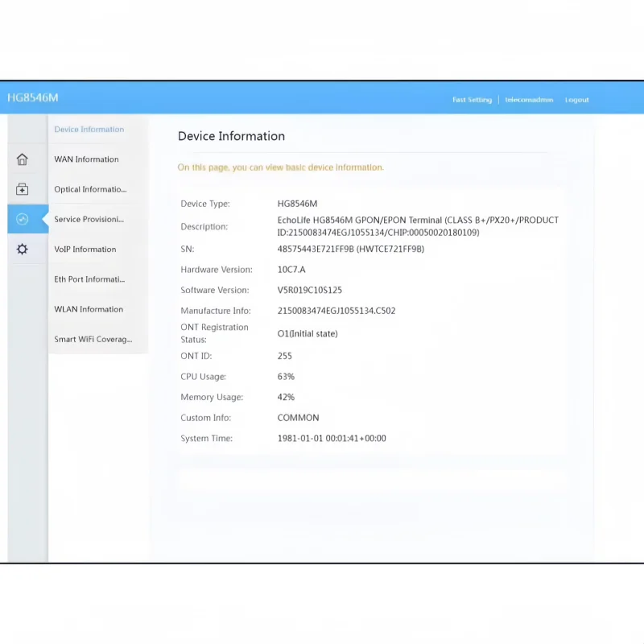Select the System Information gauge icon

click(23, 219)
